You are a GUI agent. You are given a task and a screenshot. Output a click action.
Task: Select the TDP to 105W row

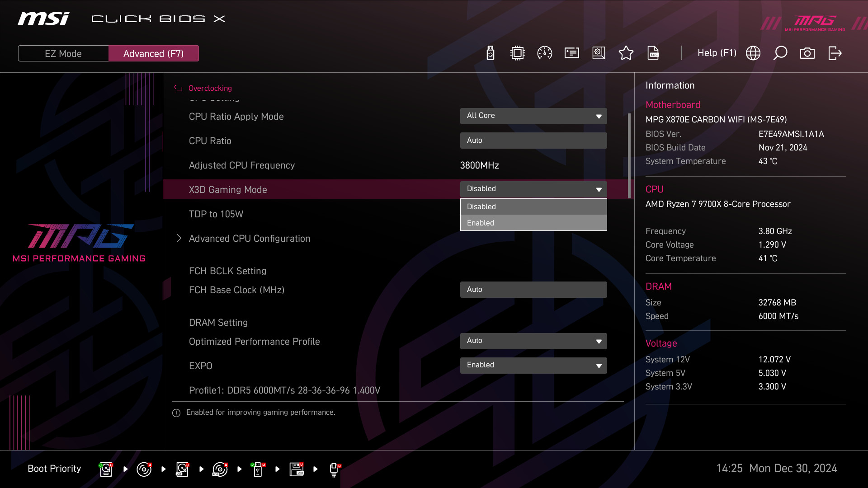[216, 214]
